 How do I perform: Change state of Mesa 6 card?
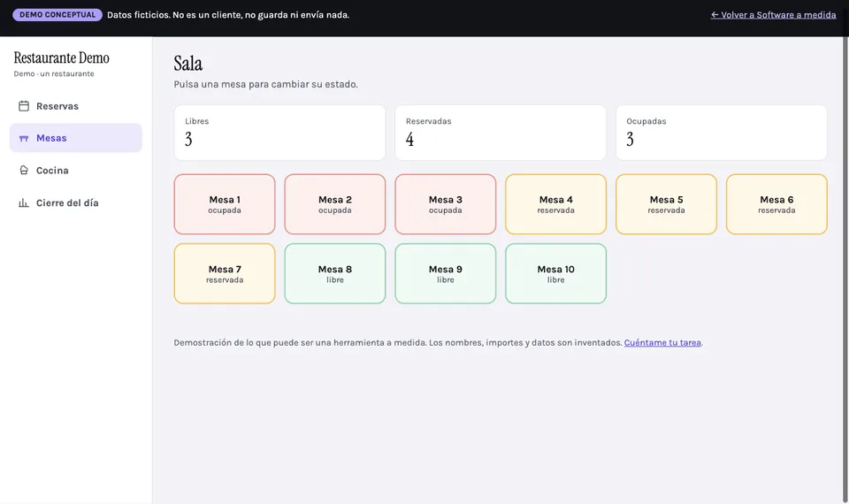coord(777,204)
